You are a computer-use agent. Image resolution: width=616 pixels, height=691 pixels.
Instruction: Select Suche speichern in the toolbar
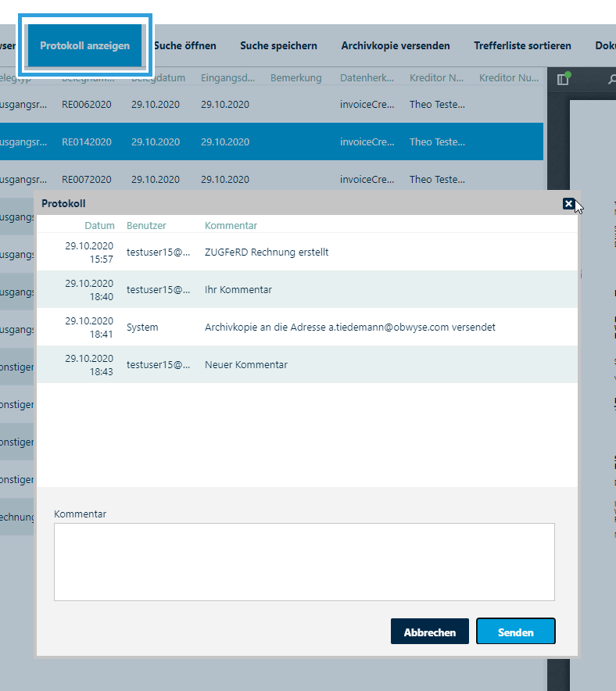(278, 46)
